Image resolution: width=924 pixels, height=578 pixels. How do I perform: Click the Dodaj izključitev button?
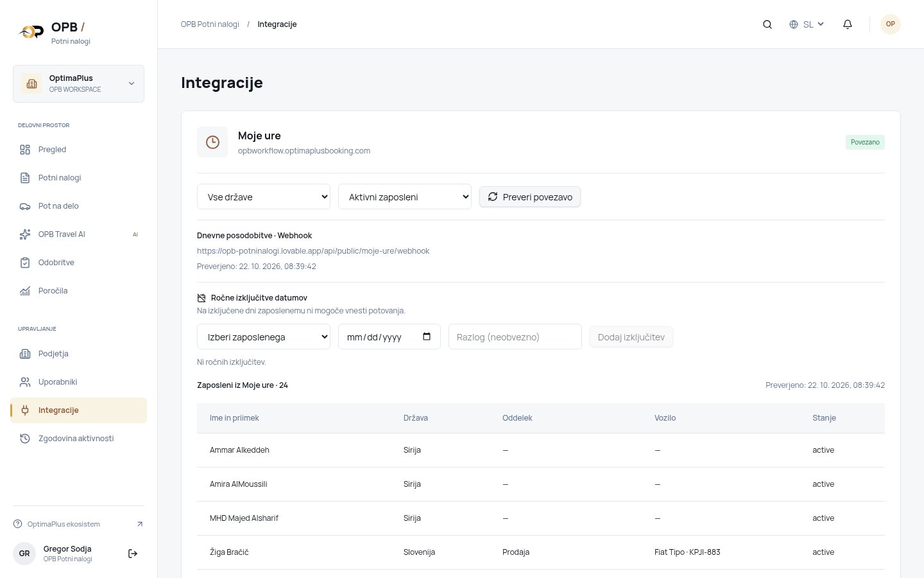pyautogui.click(x=631, y=337)
